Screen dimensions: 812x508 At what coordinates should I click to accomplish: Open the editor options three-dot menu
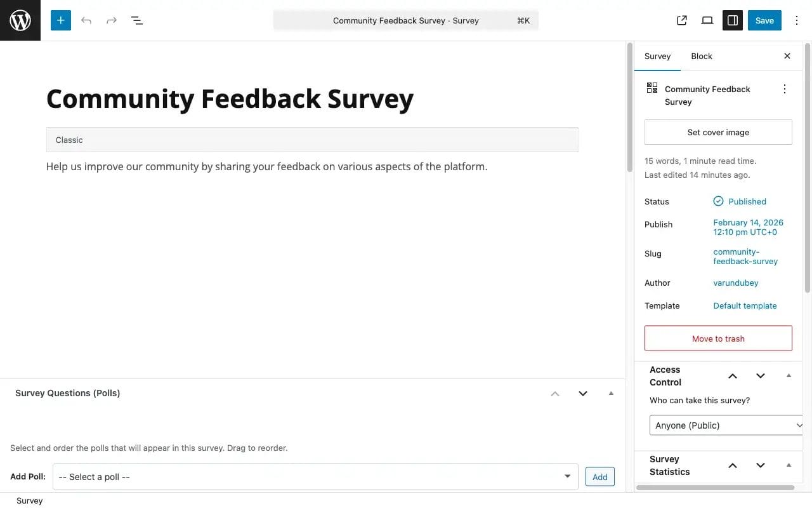point(797,20)
